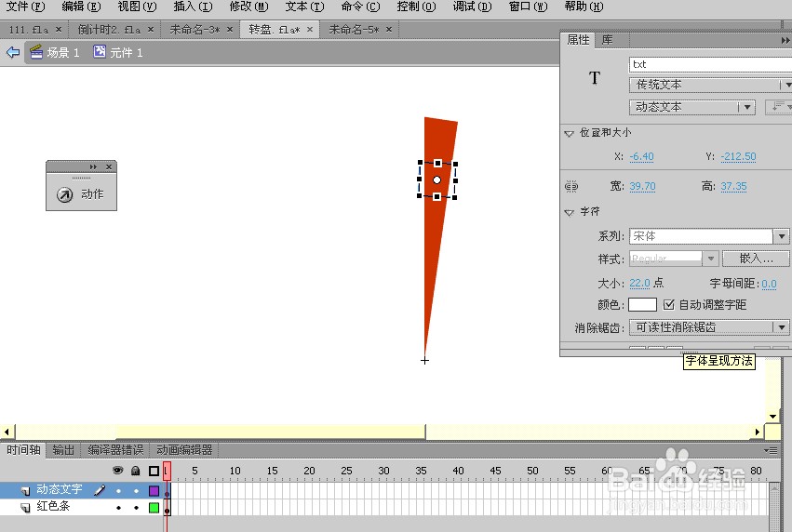This screenshot has height=532, width=792.
Task: Click the 元件 1 symbol icon
Action: pyautogui.click(x=100, y=51)
